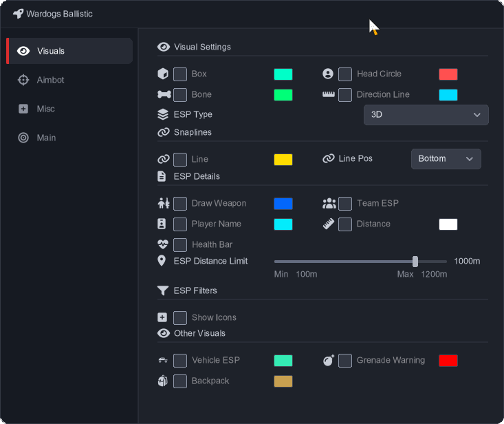Open the Distance white color swatch
Image resolution: width=504 pixels, height=424 pixels.
pos(448,224)
